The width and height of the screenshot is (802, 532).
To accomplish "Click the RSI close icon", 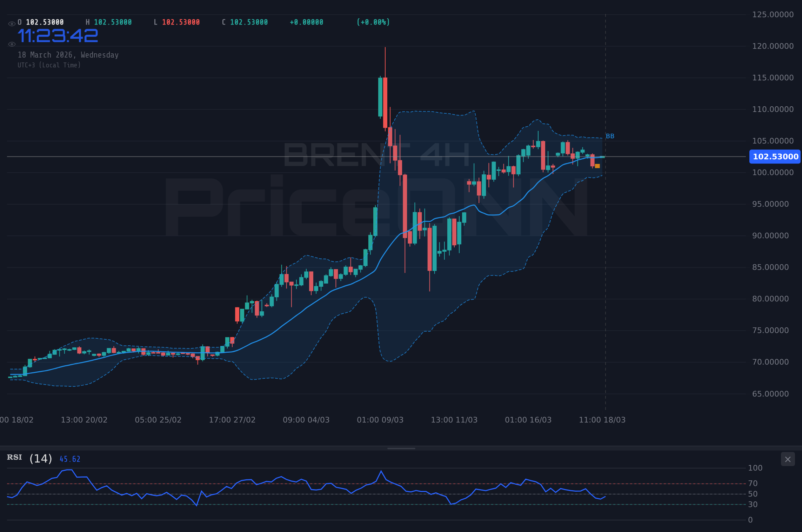I will 788,459.
